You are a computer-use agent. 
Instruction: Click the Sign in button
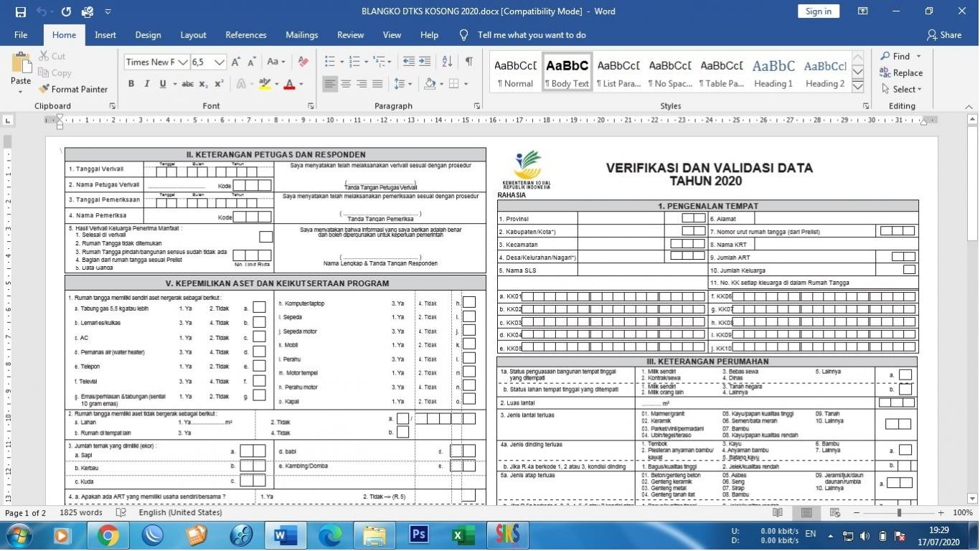tap(819, 11)
